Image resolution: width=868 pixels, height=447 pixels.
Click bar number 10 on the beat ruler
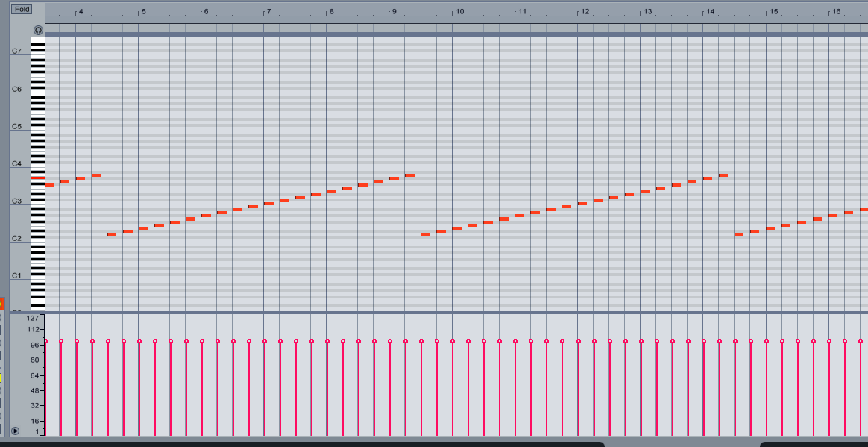(459, 11)
